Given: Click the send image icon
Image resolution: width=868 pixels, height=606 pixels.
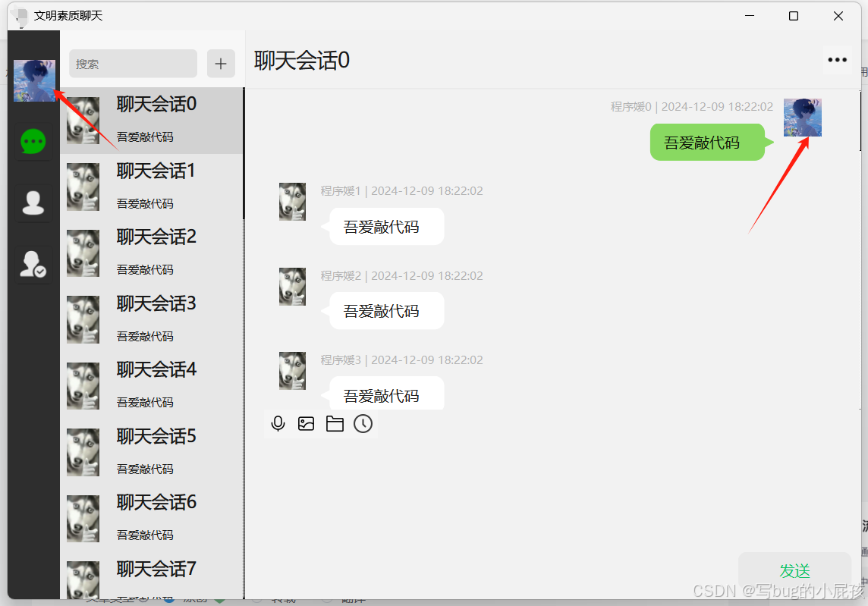Looking at the screenshot, I should (306, 424).
